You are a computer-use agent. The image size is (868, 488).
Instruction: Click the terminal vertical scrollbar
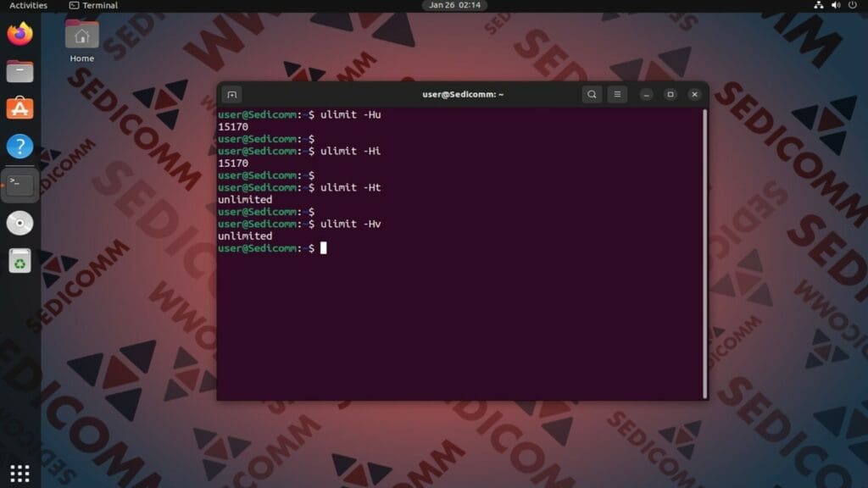tap(704, 253)
